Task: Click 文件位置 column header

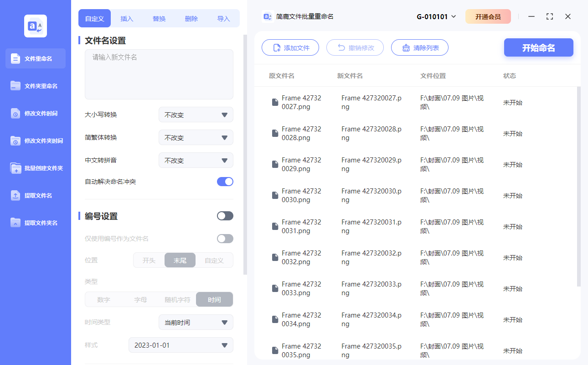Action: coord(433,76)
